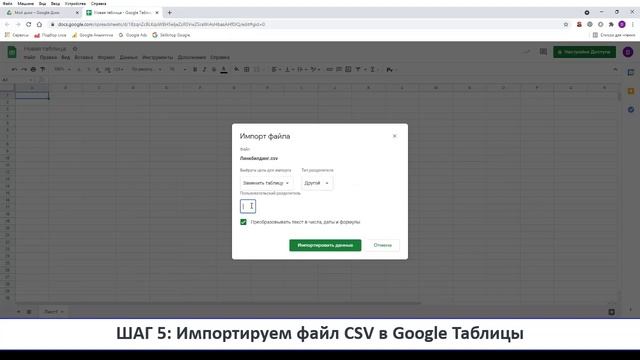
Task: Click the browser back arrow
Action: (7, 24)
